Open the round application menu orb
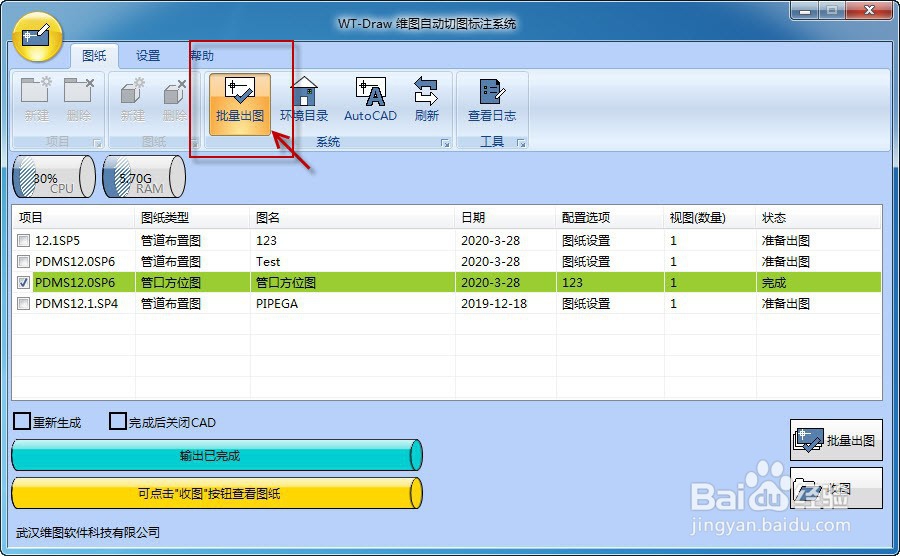This screenshot has height=556, width=900. [x=37, y=36]
